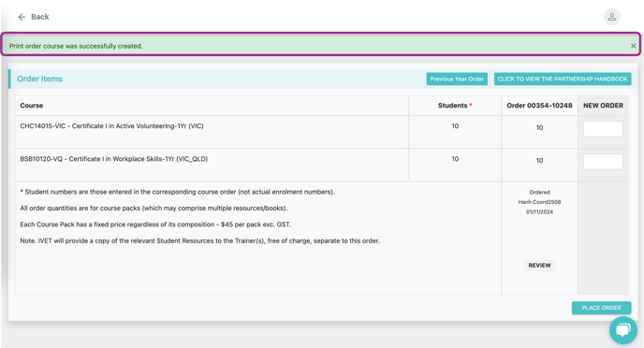644x348 pixels.
Task: Click the student numbers footnote text
Action: point(178,192)
